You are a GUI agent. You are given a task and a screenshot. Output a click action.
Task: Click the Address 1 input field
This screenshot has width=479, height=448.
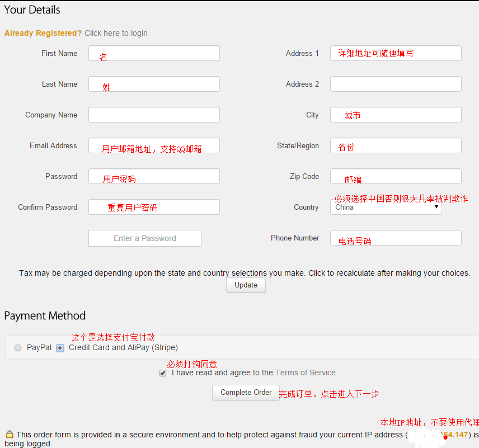(x=396, y=53)
